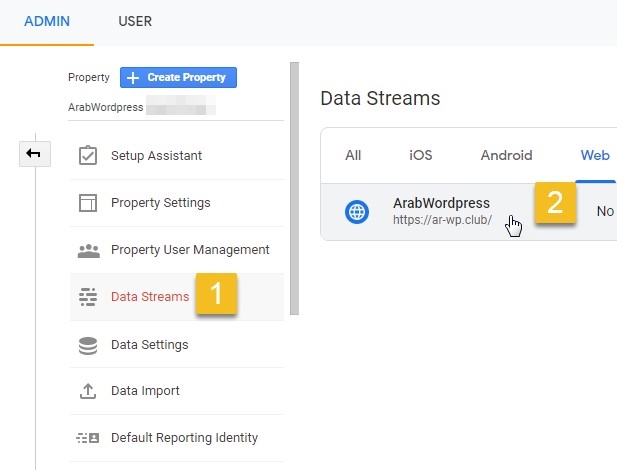Select the Web streams filter tab
Viewport: 617px width, 470px height.
pos(595,155)
